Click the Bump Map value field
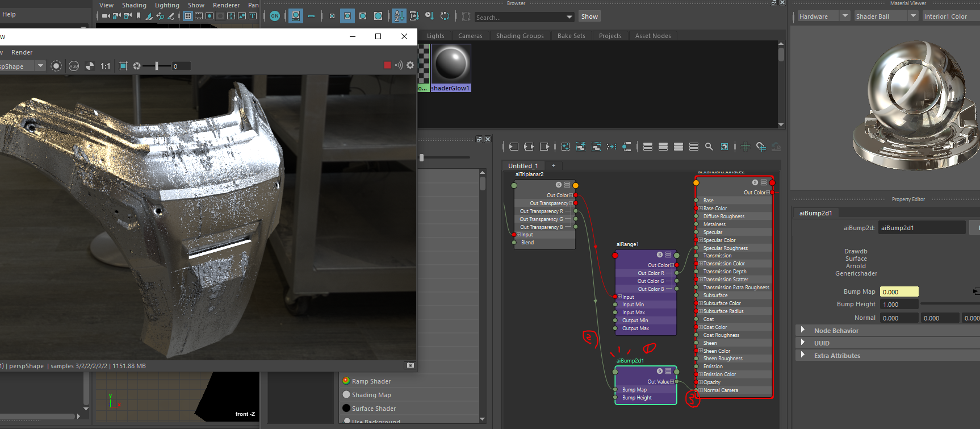Viewport: 980px width, 429px height. 899,291
